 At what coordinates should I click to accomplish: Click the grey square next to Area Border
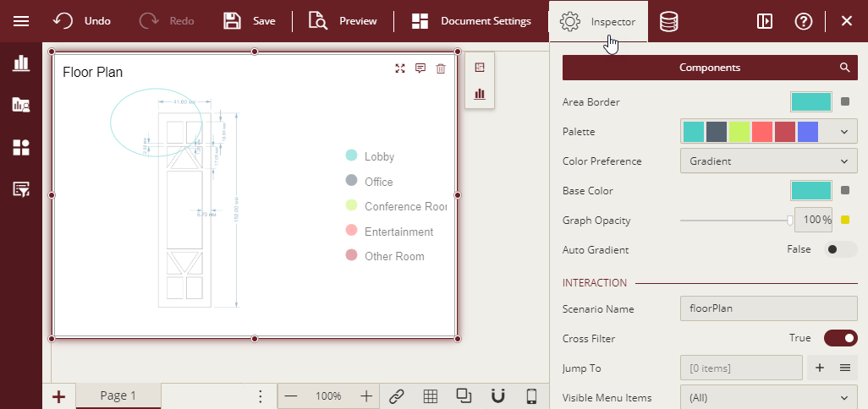845,101
